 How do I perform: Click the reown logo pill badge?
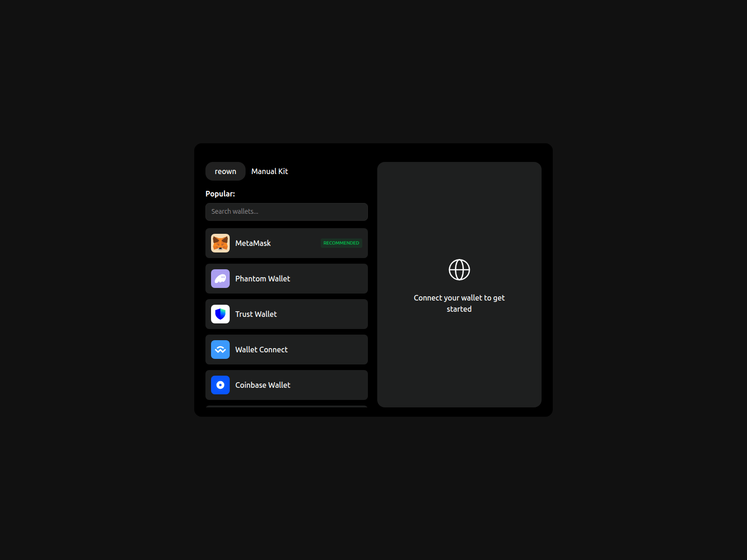coord(225,171)
